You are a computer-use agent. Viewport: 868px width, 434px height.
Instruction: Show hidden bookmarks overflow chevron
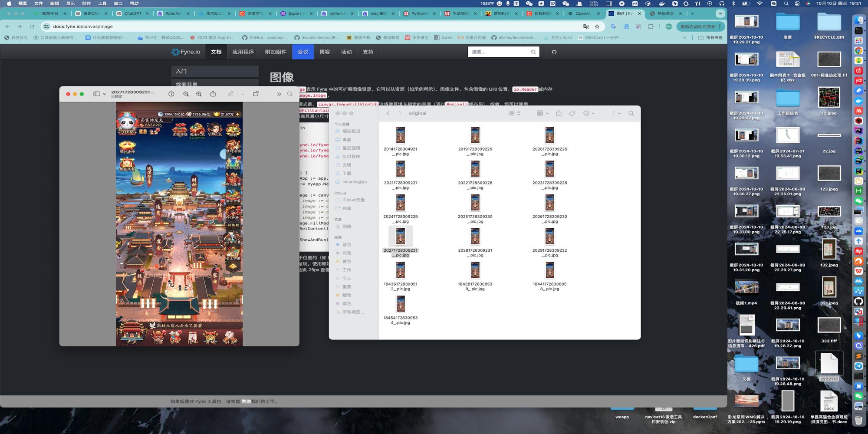tap(684, 38)
